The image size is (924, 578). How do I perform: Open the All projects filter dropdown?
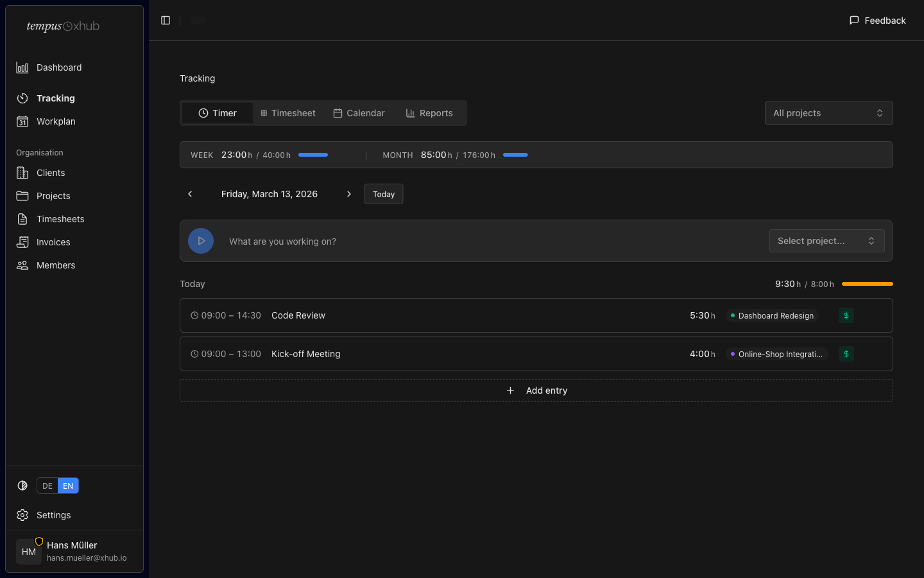(x=828, y=113)
